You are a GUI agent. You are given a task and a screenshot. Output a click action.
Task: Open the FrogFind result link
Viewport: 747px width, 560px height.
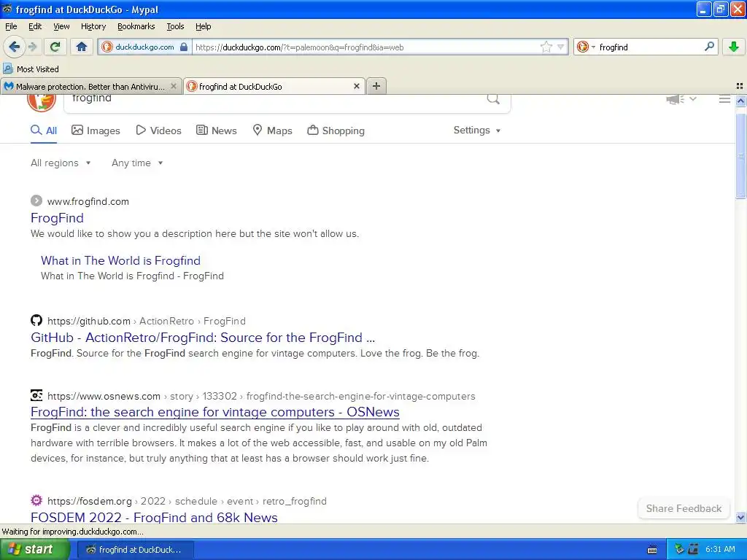57,218
